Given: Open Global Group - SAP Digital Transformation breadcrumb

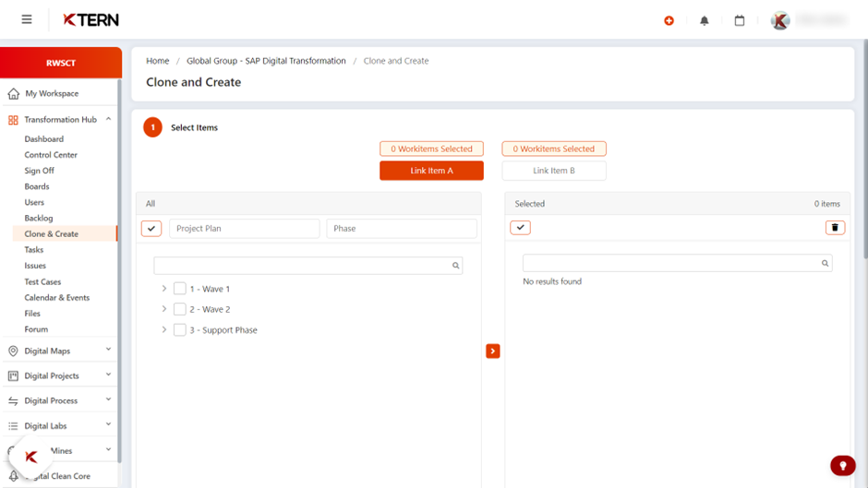Looking at the screenshot, I should (266, 61).
